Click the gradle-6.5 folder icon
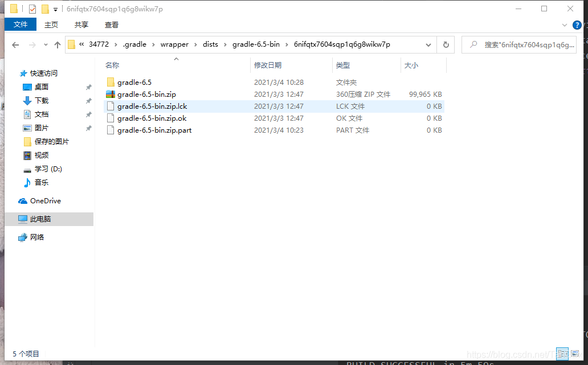 click(x=111, y=82)
